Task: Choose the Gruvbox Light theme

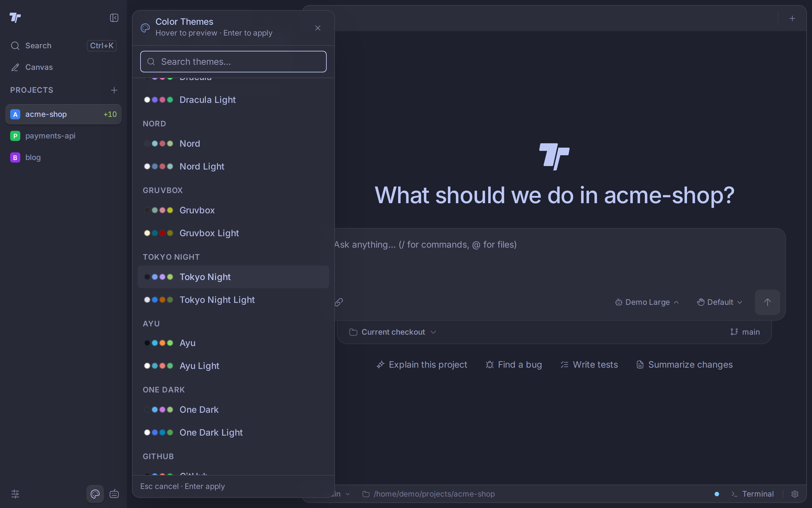Action: [233, 233]
